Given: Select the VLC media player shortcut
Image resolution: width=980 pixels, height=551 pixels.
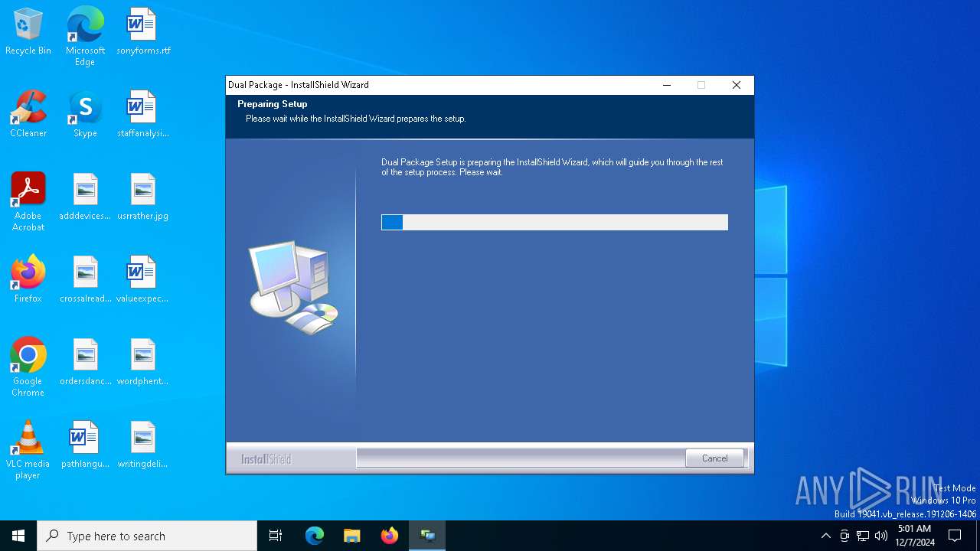Looking at the screenshot, I should click(x=28, y=449).
